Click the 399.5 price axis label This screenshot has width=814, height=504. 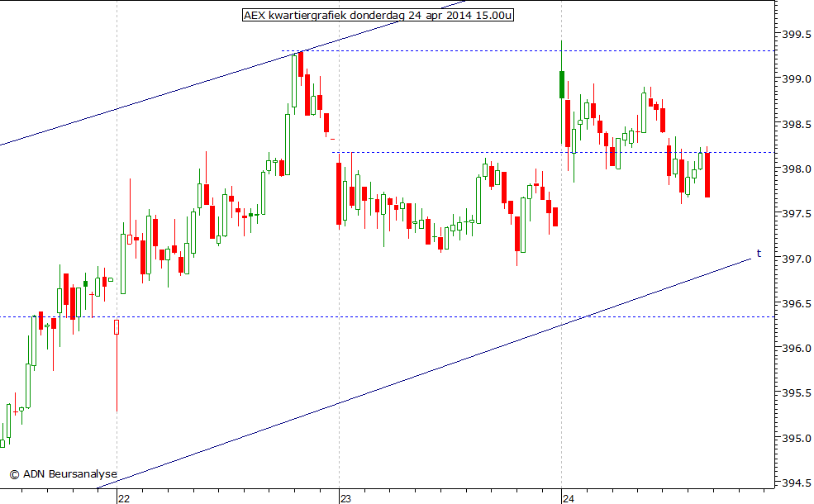(797, 34)
